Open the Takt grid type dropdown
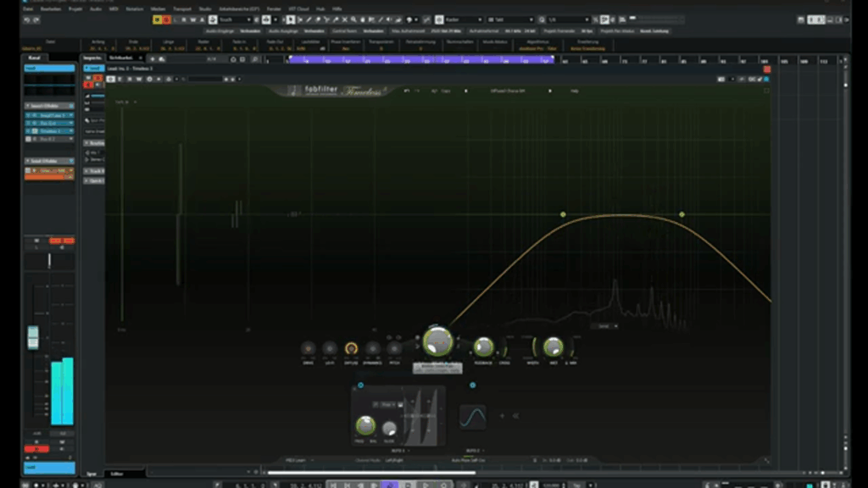The height and width of the screenshot is (488, 868). pos(510,20)
